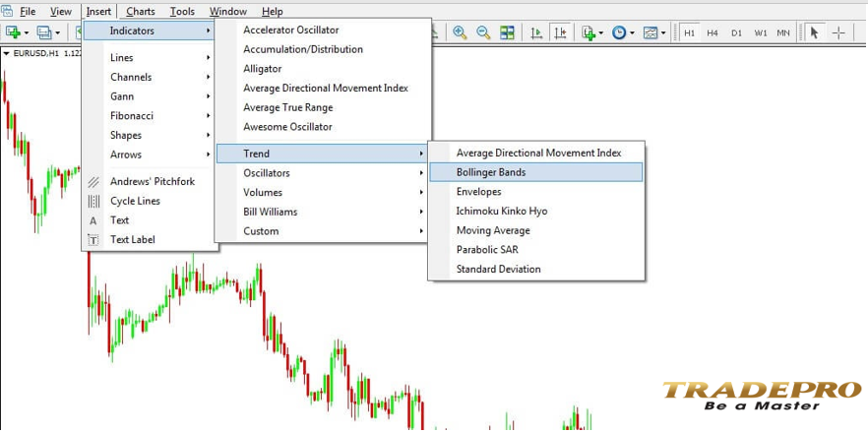868x433 pixels.
Task: Open the New Chart dropdown arrow
Action: point(27,33)
